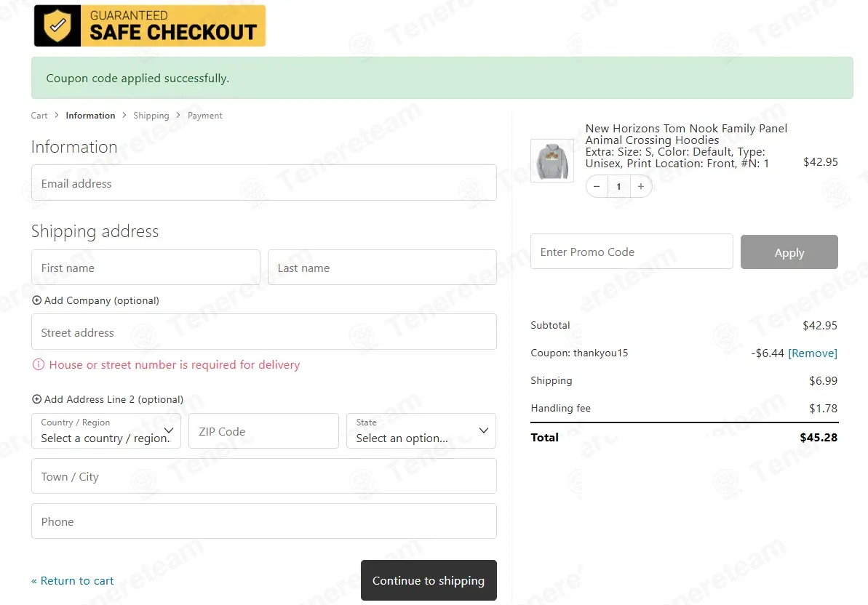868x605 pixels.
Task: Click the Coupon code applied successfully message
Action: (x=138, y=78)
